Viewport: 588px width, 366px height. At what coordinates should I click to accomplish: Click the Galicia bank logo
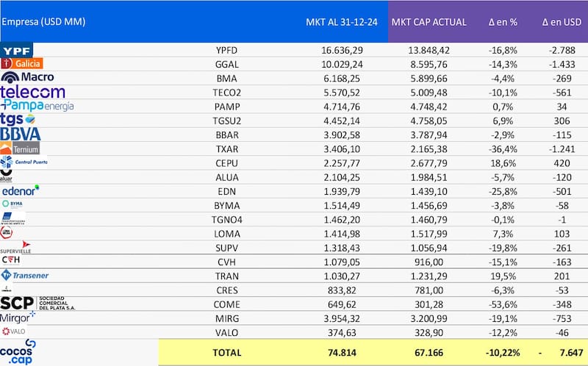tap(23, 64)
